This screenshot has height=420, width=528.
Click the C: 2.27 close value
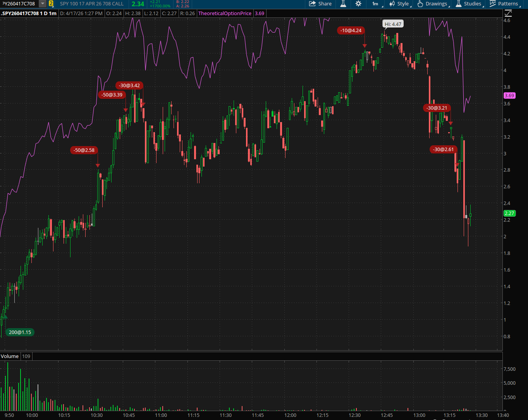170,13
